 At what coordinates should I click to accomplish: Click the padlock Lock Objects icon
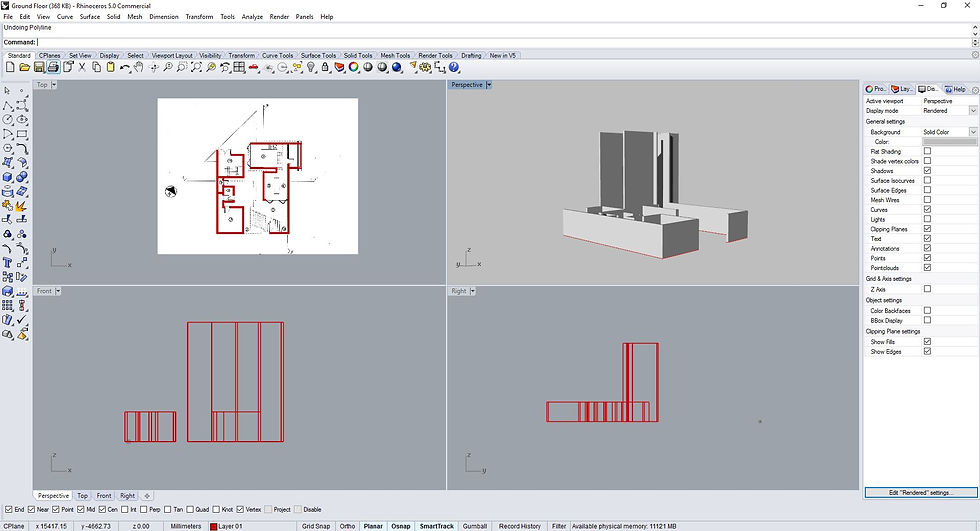pos(325,67)
